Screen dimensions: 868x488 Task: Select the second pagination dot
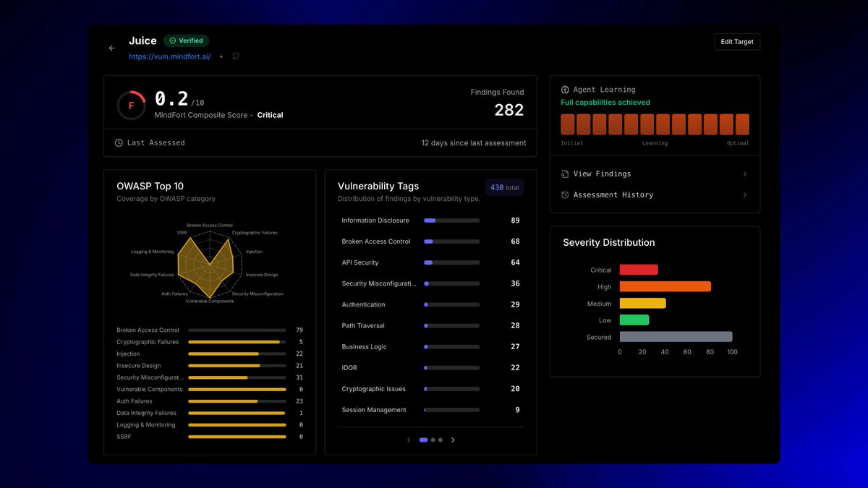tap(433, 440)
